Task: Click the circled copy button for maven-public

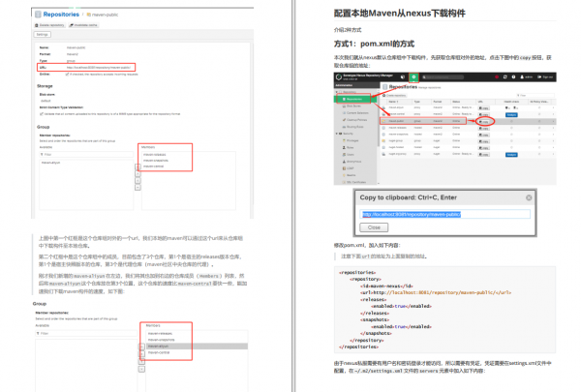Action: [x=484, y=122]
